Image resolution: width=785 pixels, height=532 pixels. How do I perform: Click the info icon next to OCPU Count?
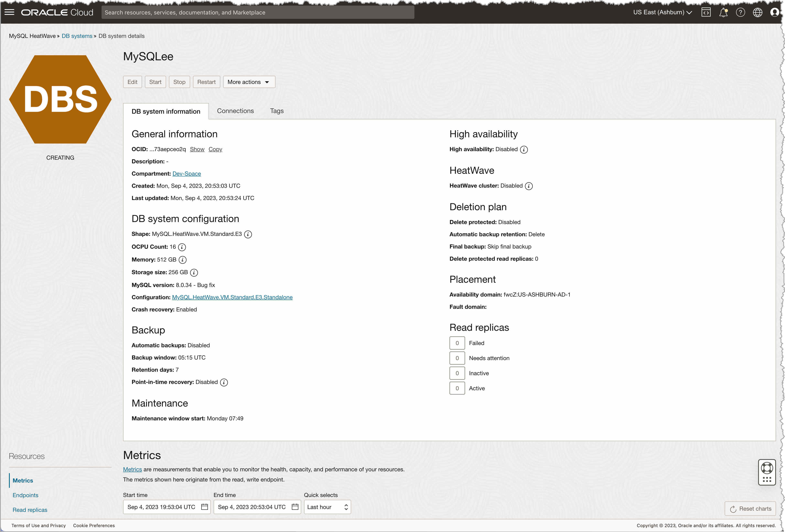(x=182, y=247)
